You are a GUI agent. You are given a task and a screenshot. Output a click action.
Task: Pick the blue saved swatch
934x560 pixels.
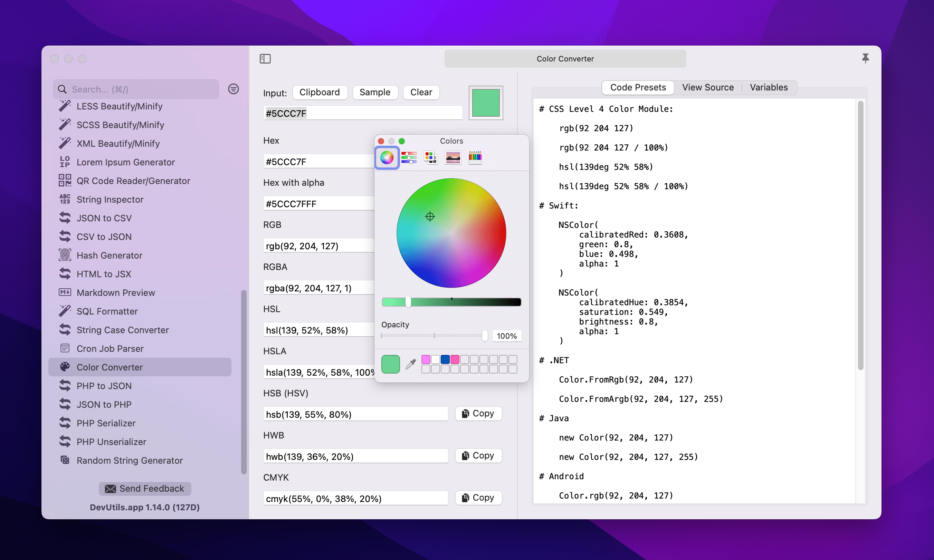(445, 359)
